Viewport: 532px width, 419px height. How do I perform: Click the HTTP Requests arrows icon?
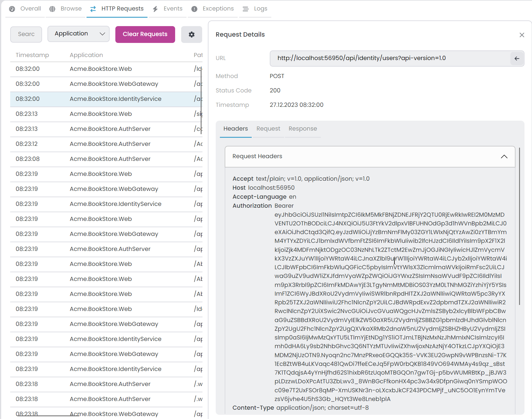tap(93, 9)
